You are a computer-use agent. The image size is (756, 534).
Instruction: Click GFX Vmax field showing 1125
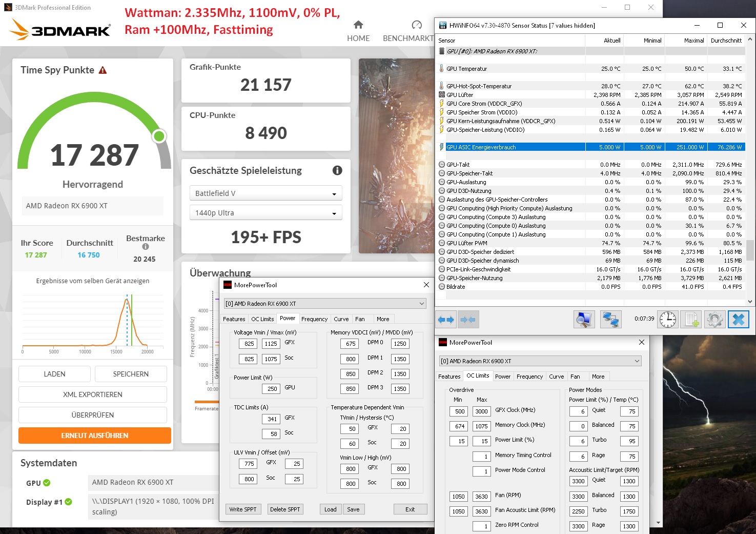tap(271, 344)
